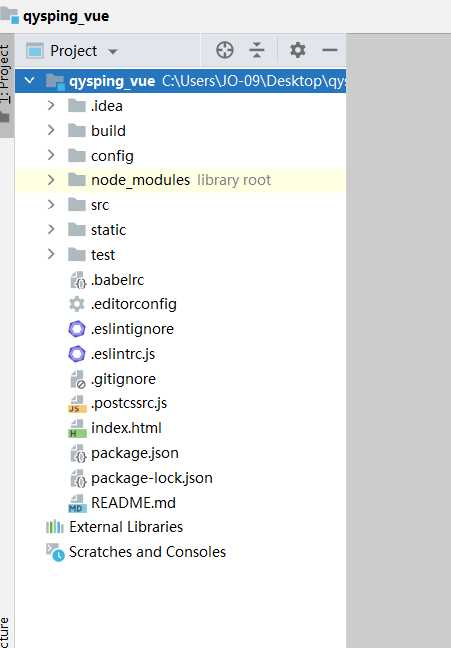This screenshot has width=451, height=648.
Task: Click the locate/scroll-from-source crosshair icon
Action: (x=225, y=50)
